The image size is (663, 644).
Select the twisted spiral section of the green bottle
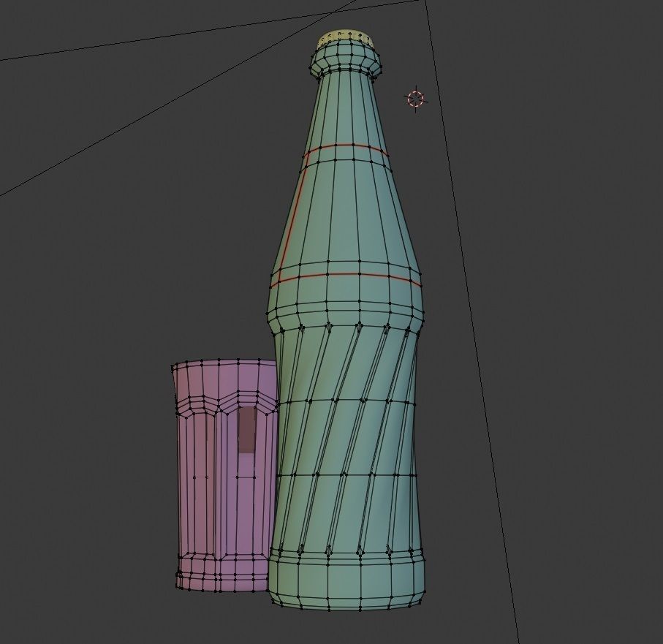[346, 440]
